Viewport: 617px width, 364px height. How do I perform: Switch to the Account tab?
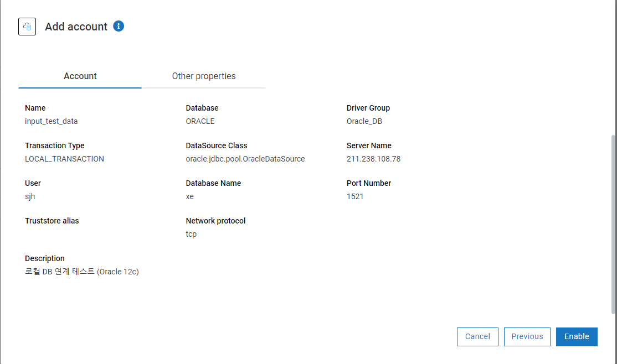[80, 76]
